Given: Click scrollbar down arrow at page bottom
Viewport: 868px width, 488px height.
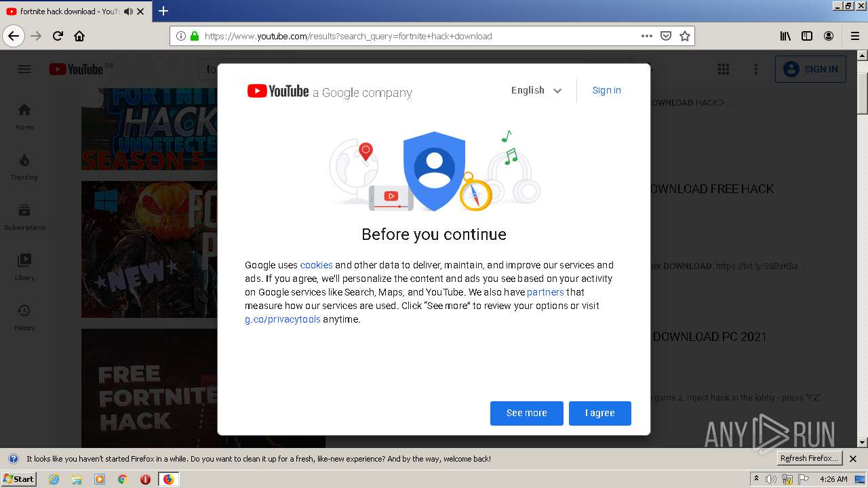Looking at the screenshot, I should pos(863,443).
